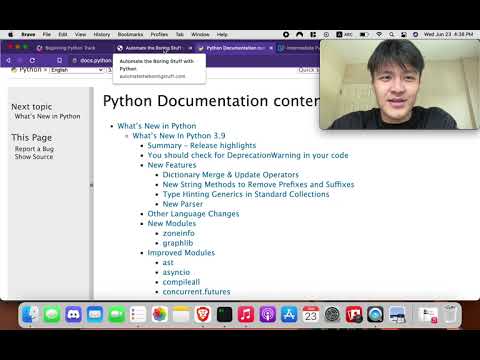Open the Help menu
Image resolution: width=480 pixels, height=360 pixels.
(222, 34)
